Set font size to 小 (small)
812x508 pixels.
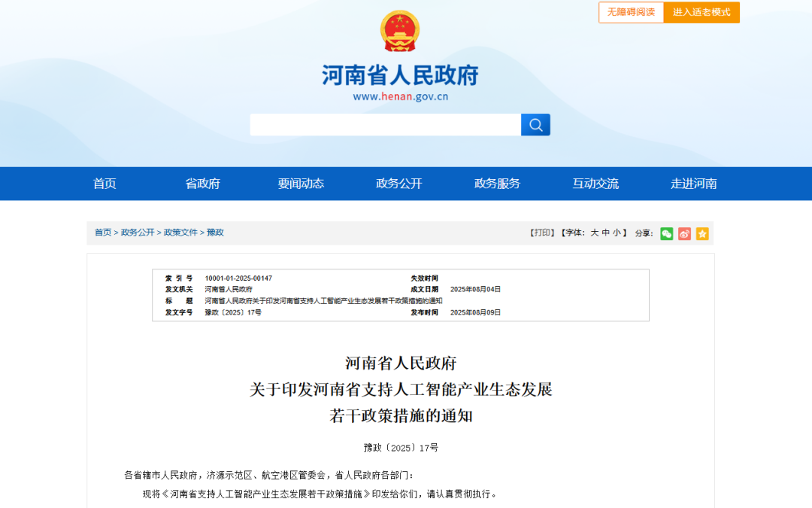(x=617, y=233)
